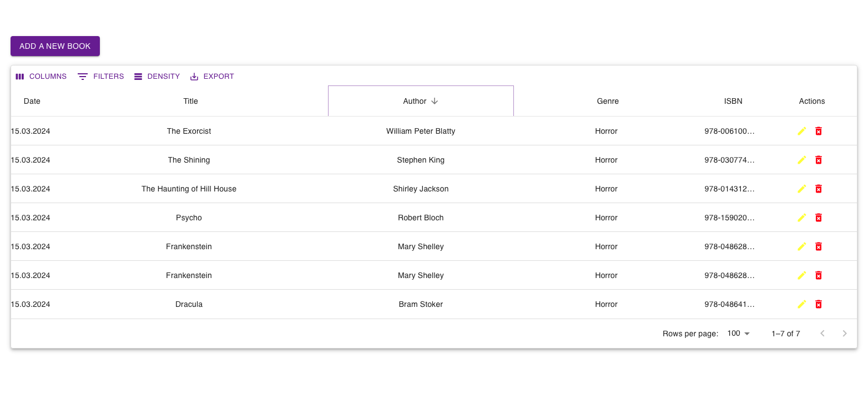Sort by the Date column header
Image resolution: width=868 pixels, height=409 pixels.
[x=32, y=101]
